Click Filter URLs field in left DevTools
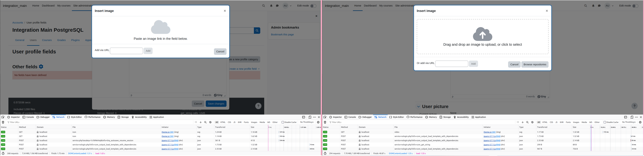644x156 pixels. point(100,122)
